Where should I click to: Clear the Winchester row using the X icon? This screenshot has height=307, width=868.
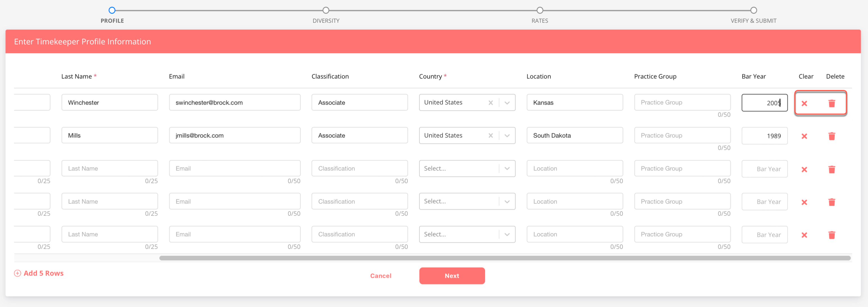[x=805, y=103]
